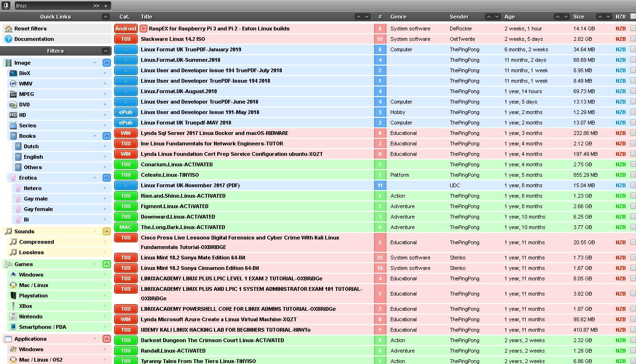Collapse the Sounds category

pos(106,231)
